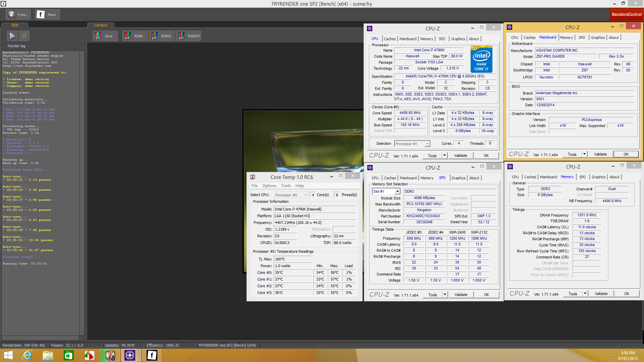Click OK in Mainboard window

pyautogui.click(x=626, y=154)
